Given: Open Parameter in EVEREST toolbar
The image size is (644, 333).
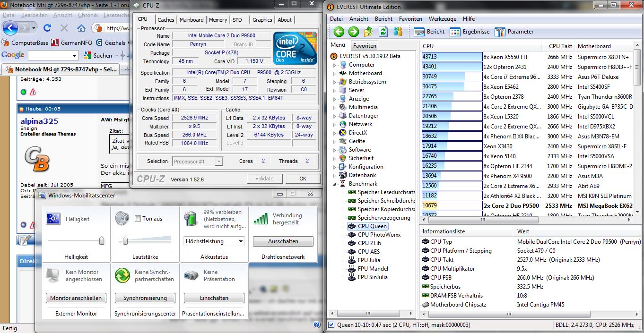Looking at the screenshot, I should point(514,32).
